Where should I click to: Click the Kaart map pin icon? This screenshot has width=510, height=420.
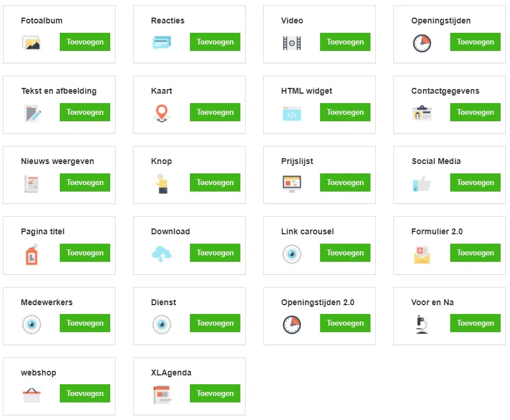pyautogui.click(x=162, y=113)
